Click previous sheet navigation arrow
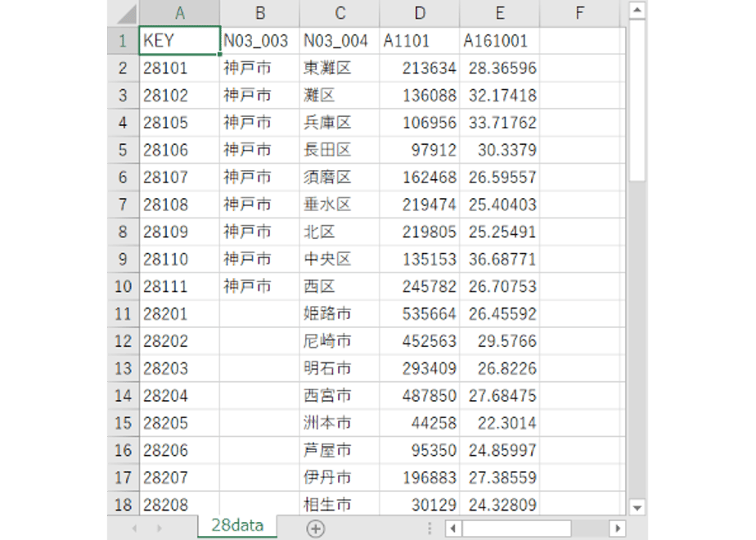 (134, 529)
